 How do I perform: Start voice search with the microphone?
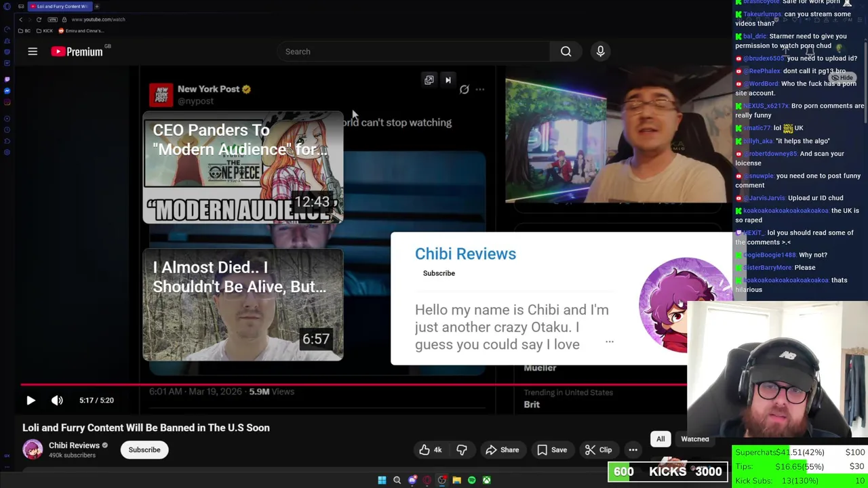(600, 52)
